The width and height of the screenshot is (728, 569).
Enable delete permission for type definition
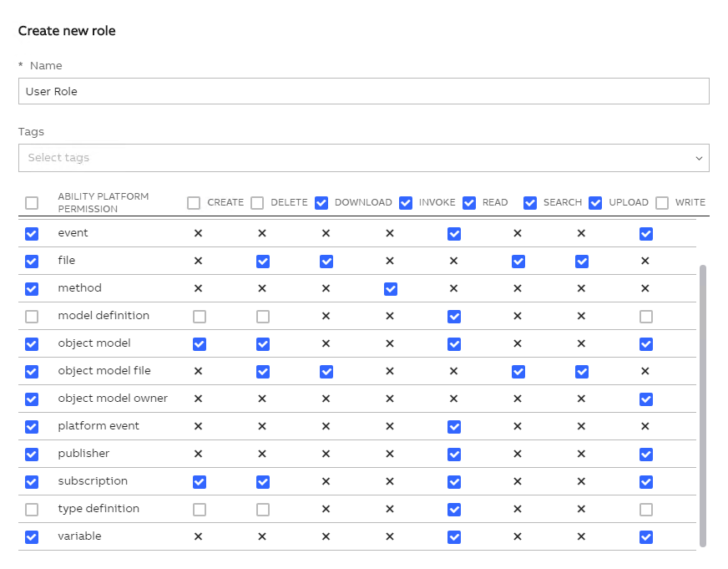tap(263, 510)
